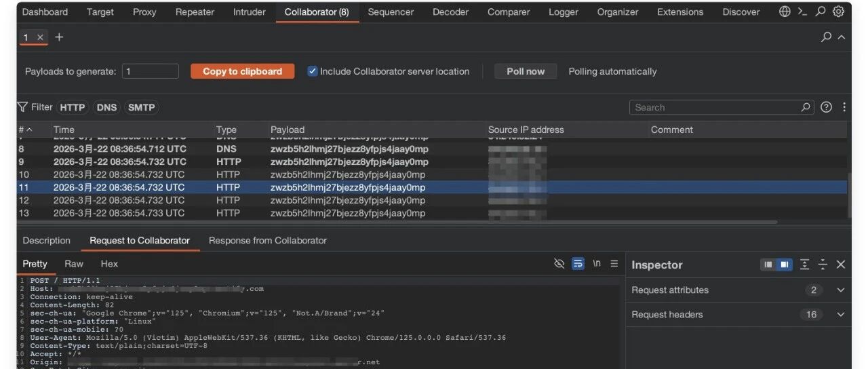Open the three-dot options menu by Search
The height and width of the screenshot is (369, 868).
[x=844, y=107]
